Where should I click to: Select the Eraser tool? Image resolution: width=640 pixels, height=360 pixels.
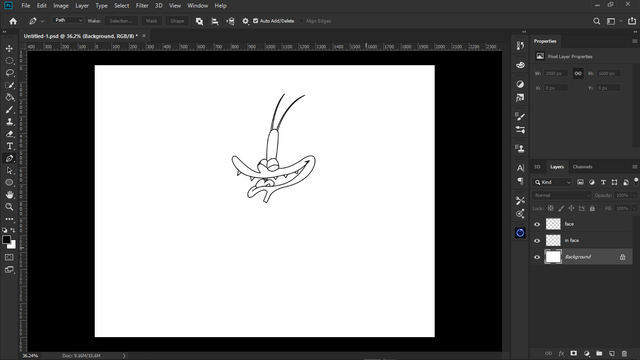pos(9,134)
